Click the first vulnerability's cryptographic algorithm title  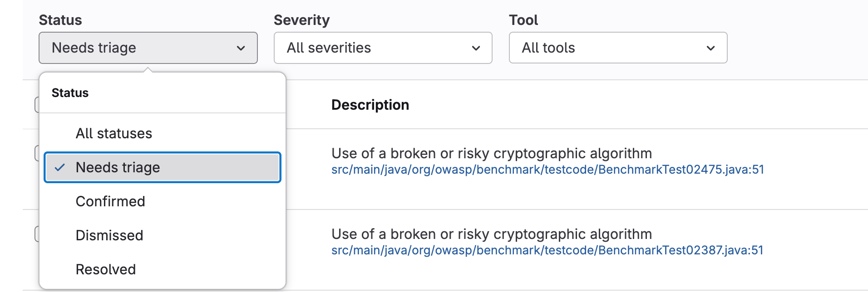tap(491, 153)
